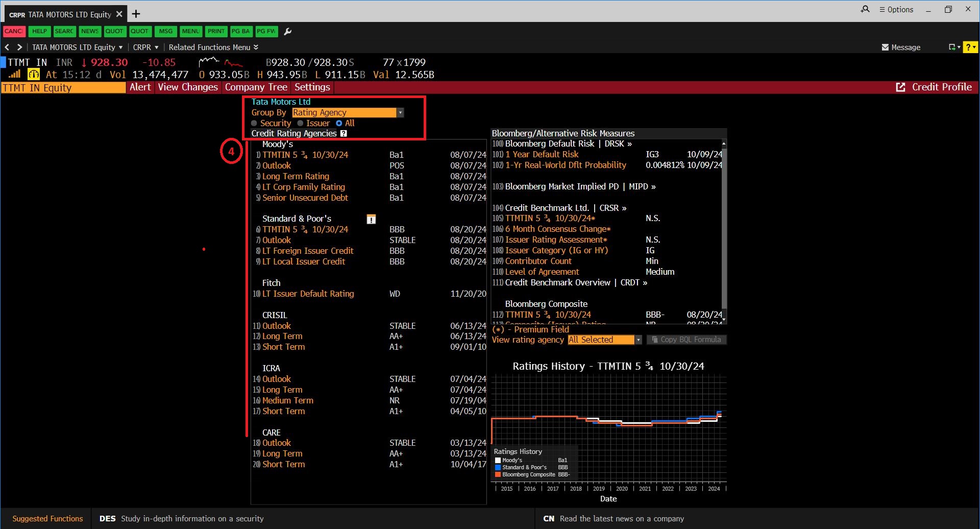The height and width of the screenshot is (529, 980).
Task: Open Bloomberg Default Risk DRSK link
Action: (x=569, y=144)
